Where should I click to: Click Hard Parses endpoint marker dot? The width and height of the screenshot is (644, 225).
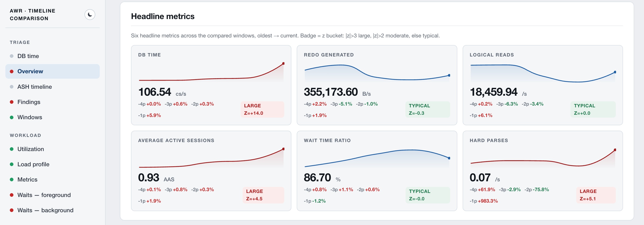[x=615, y=150]
